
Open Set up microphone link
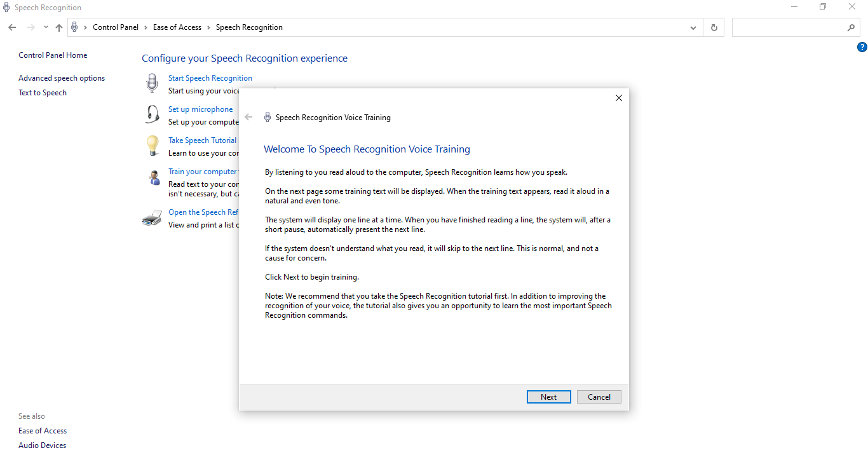[200, 109]
